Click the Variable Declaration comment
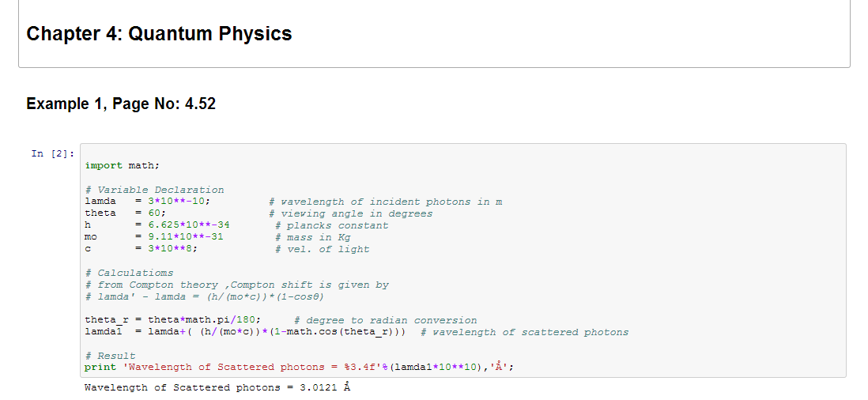The image size is (868, 400). tap(154, 190)
